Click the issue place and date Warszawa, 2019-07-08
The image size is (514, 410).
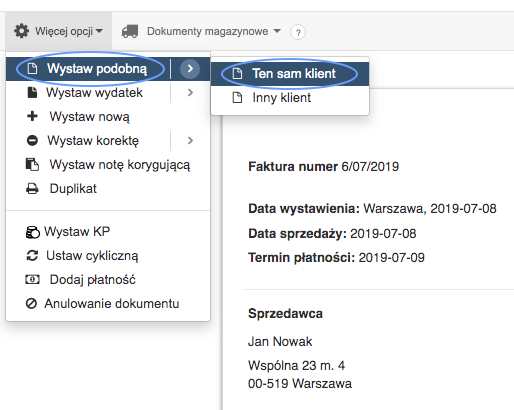pyautogui.click(x=430, y=209)
